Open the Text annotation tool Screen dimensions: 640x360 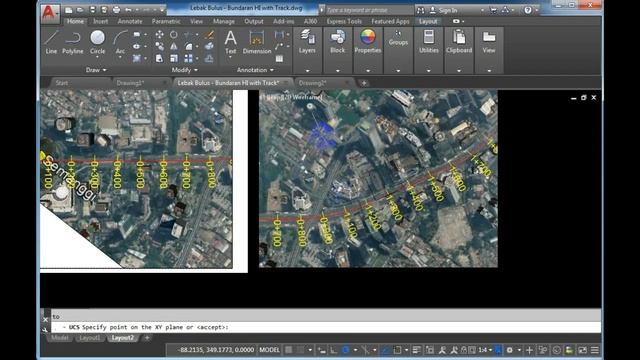point(231,42)
